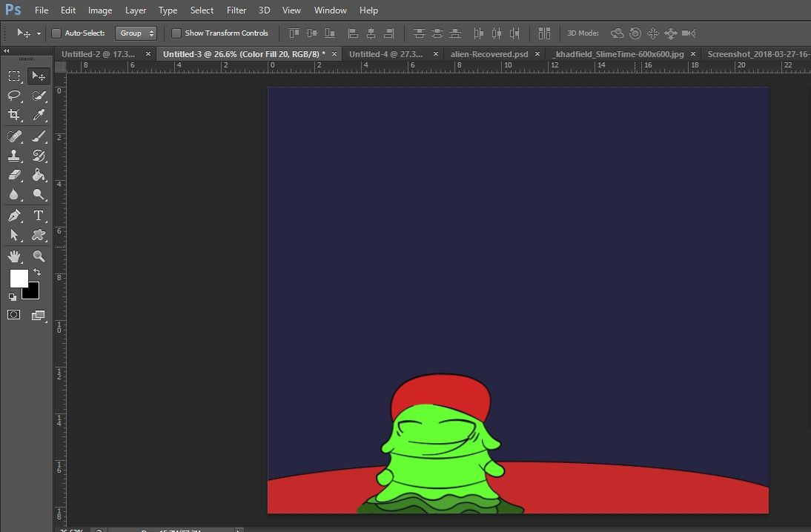
Task: Reset default foreground and background colors
Action: (x=12, y=297)
